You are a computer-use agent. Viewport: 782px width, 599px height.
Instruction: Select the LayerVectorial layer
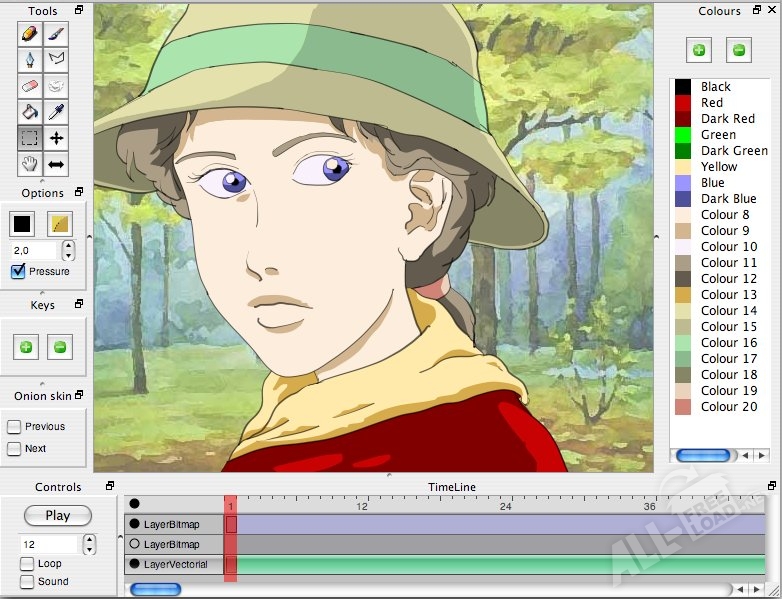[175, 565]
